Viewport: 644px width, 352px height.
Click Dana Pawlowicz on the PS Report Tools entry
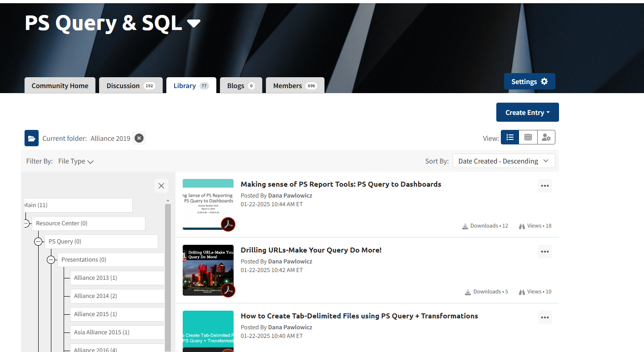[x=290, y=195]
